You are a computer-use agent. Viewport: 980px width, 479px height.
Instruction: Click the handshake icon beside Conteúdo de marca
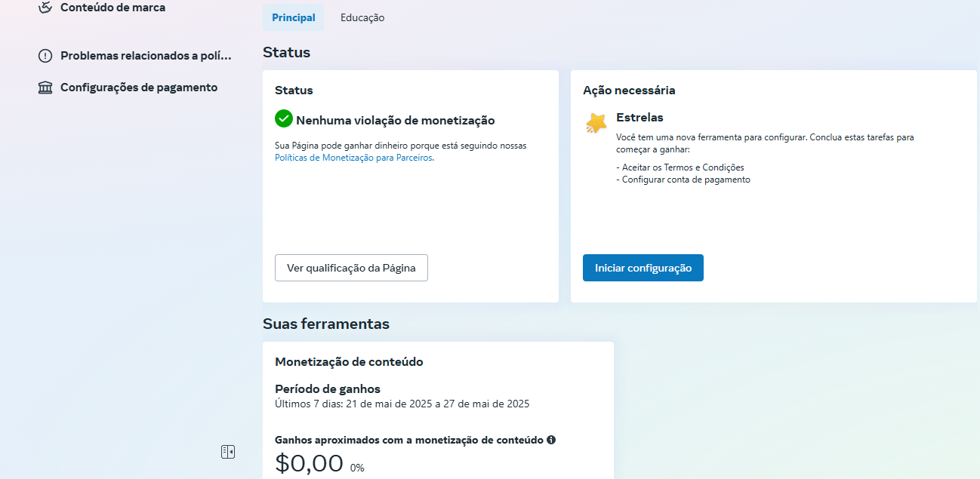pos(45,7)
